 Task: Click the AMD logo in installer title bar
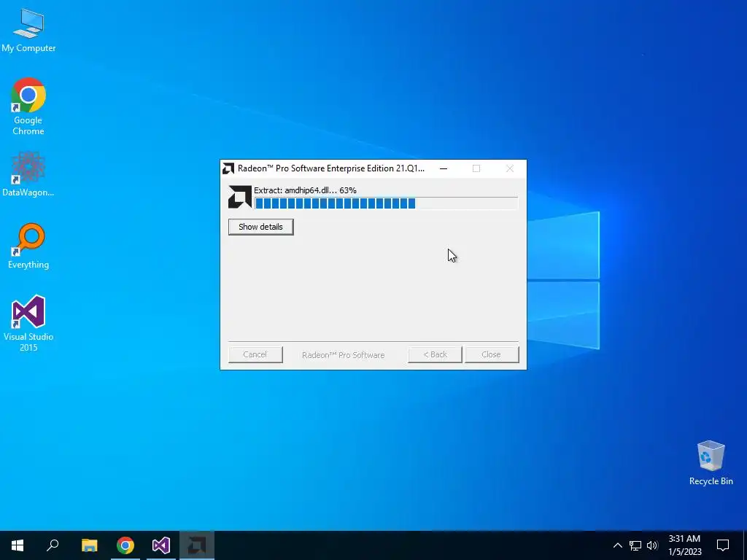coord(228,168)
